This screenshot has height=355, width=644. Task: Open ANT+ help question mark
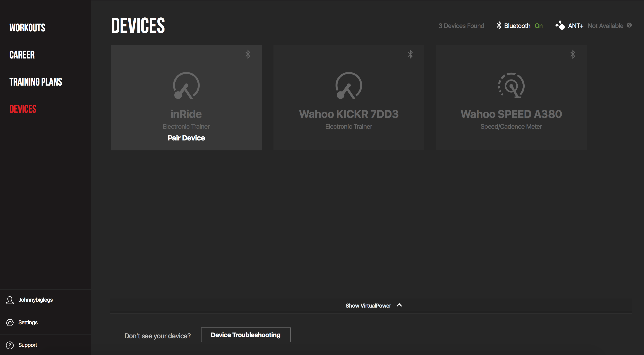click(630, 25)
